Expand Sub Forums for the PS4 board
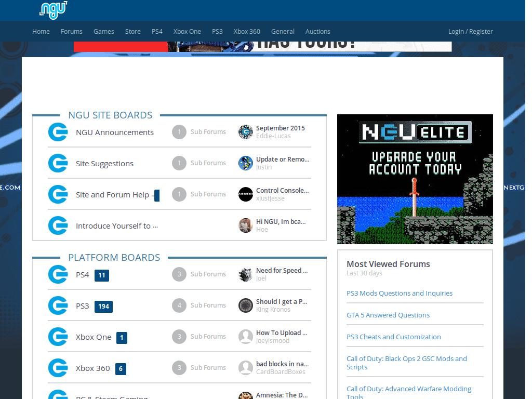The width and height of the screenshot is (532, 399). (x=199, y=274)
